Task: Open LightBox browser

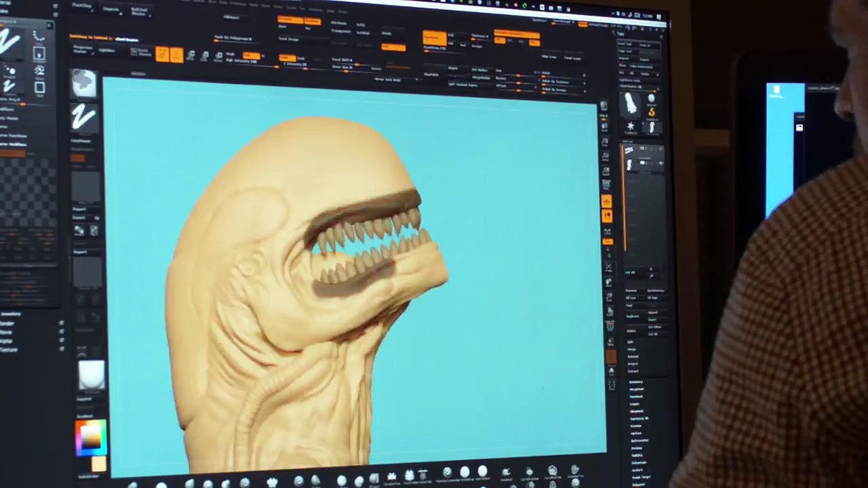Action: coord(106,50)
